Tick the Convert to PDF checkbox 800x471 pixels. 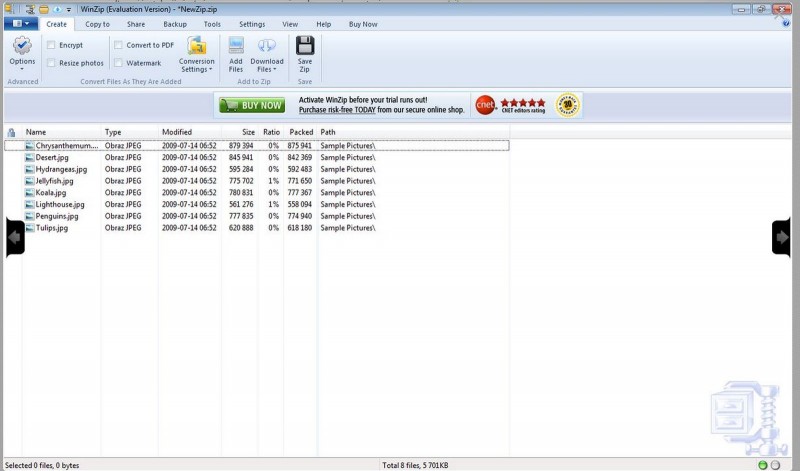[x=118, y=45]
